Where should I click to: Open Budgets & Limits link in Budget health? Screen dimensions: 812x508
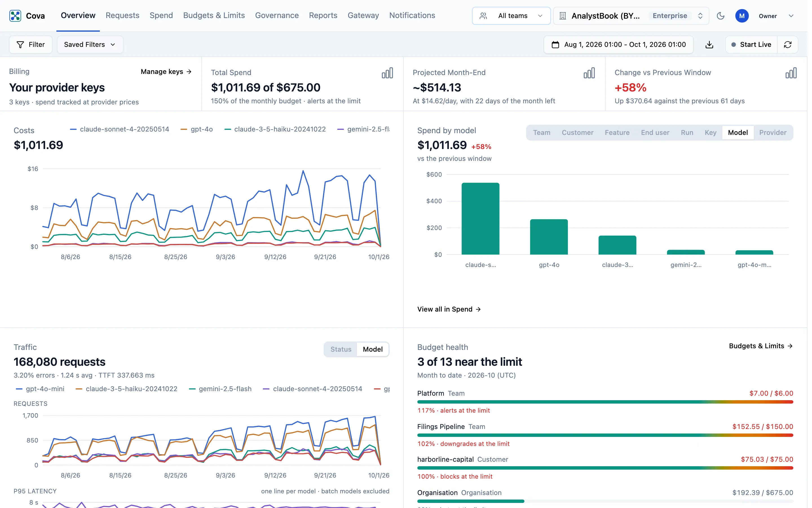pos(761,346)
